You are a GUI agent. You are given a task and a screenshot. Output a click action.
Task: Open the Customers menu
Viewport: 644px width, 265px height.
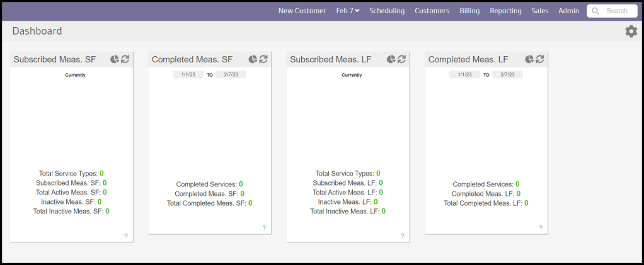point(432,11)
